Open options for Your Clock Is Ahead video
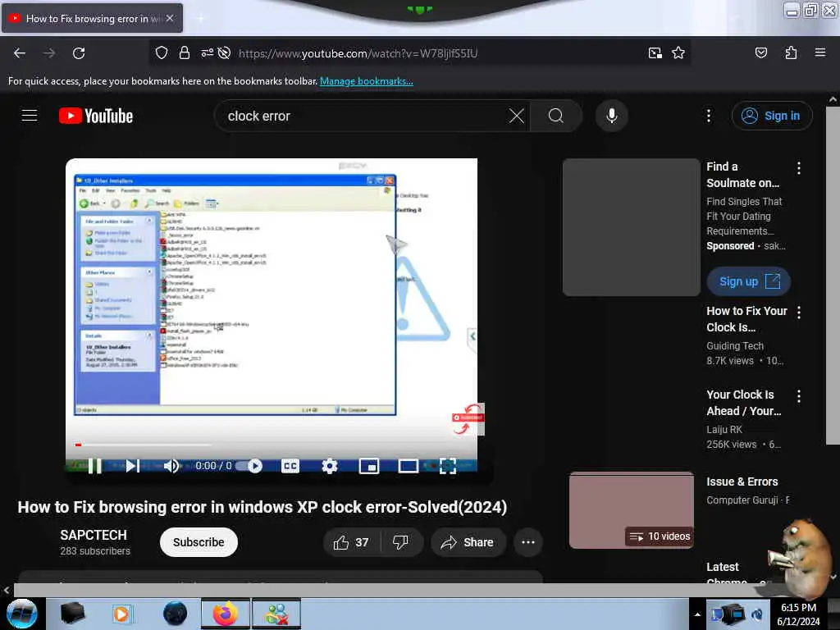 coord(799,396)
